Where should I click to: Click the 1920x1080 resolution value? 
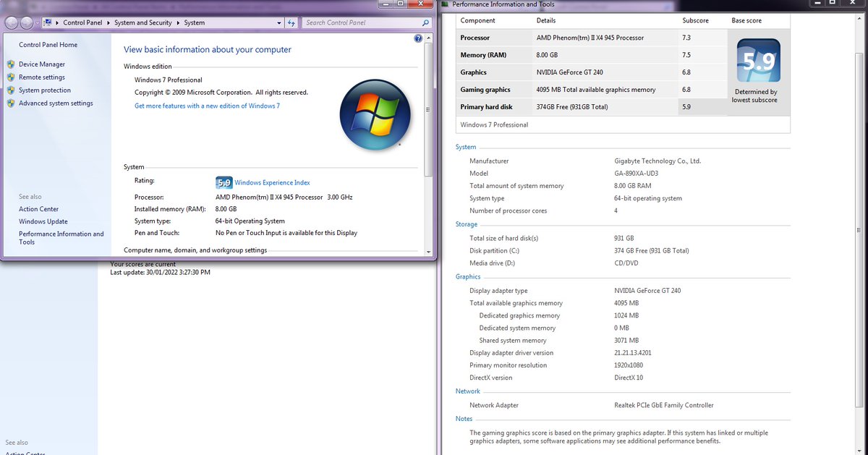point(629,365)
